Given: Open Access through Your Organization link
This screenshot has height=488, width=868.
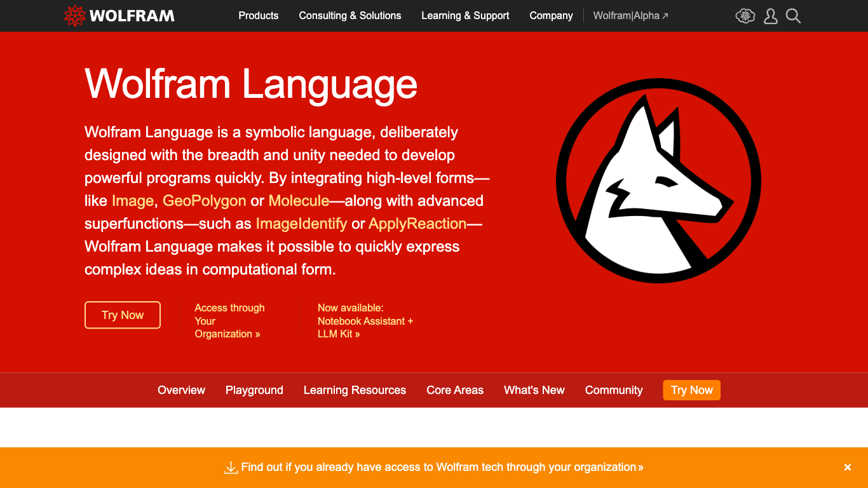Looking at the screenshot, I should tap(229, 321).
